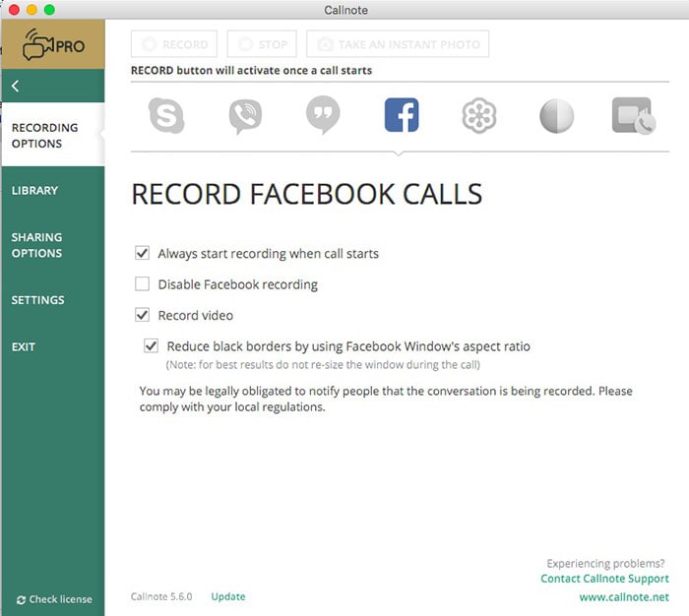Image resolution: width=689 pixels, height=616 pixels.
Task: Click the RECORD button will activate notice
Action: pos(251,70)
